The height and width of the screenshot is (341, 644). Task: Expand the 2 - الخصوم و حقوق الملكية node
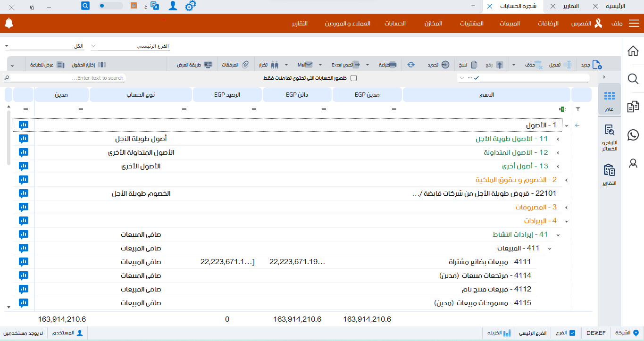point(566,180)
